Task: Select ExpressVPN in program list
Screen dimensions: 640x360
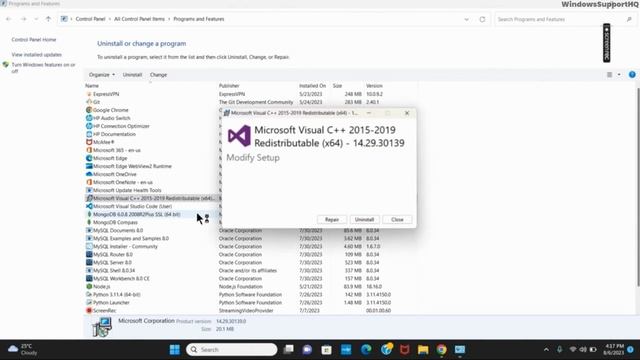Action: pyautogui.click(x=106, y=94)
